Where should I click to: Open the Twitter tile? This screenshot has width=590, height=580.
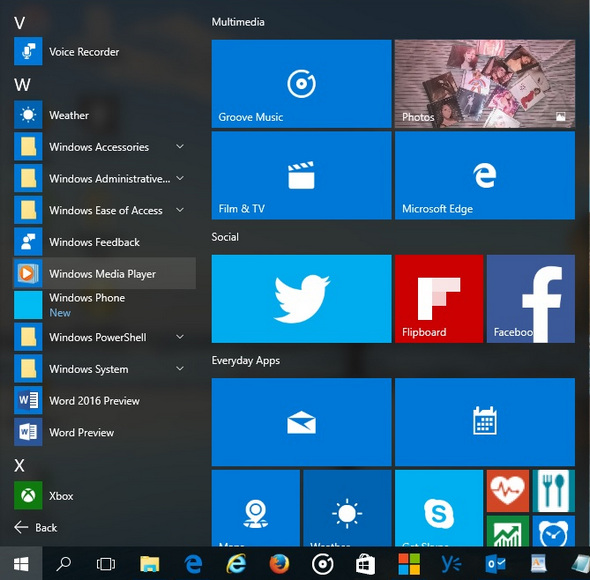coord(301,299)
